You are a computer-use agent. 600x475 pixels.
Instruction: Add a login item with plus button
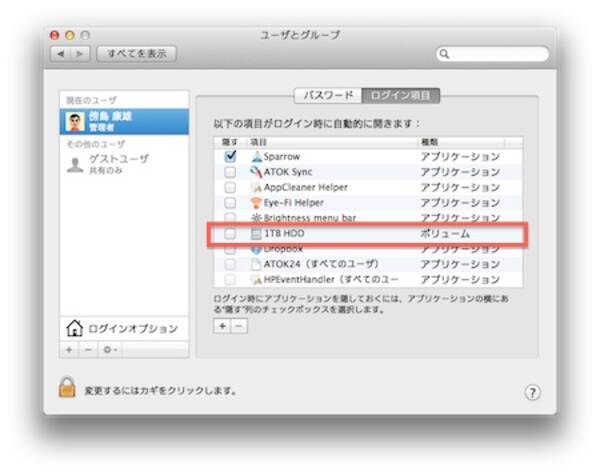[222, 326]
